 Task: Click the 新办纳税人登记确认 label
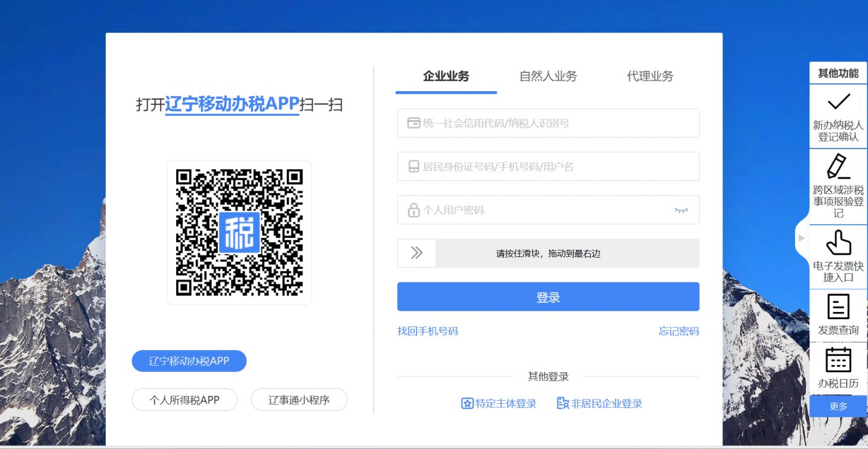click(x=838, y=131)
